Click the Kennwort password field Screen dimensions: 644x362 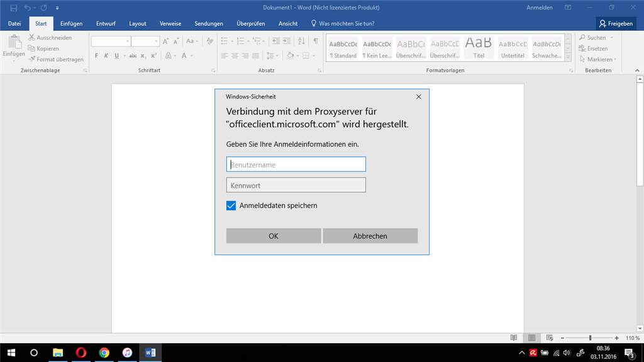[x=296, y=185]
